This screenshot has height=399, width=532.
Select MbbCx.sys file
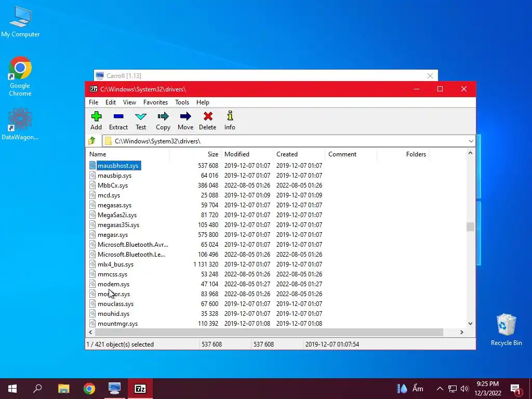coord(113,185)
